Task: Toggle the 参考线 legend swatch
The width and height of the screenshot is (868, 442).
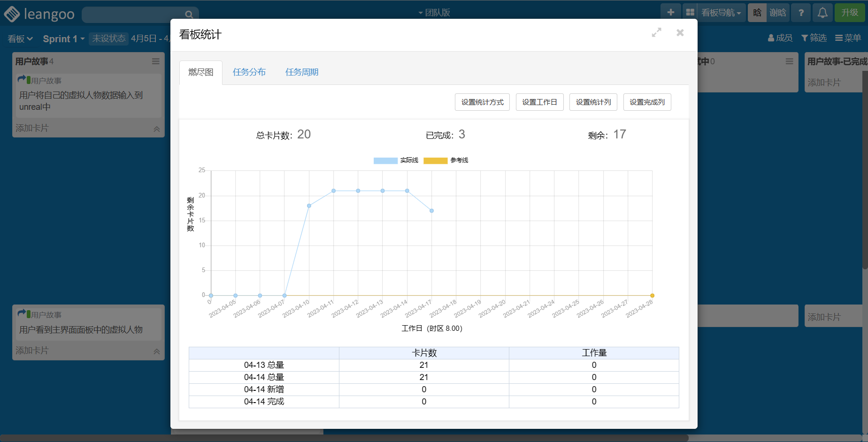Action: tap(435, 160)
